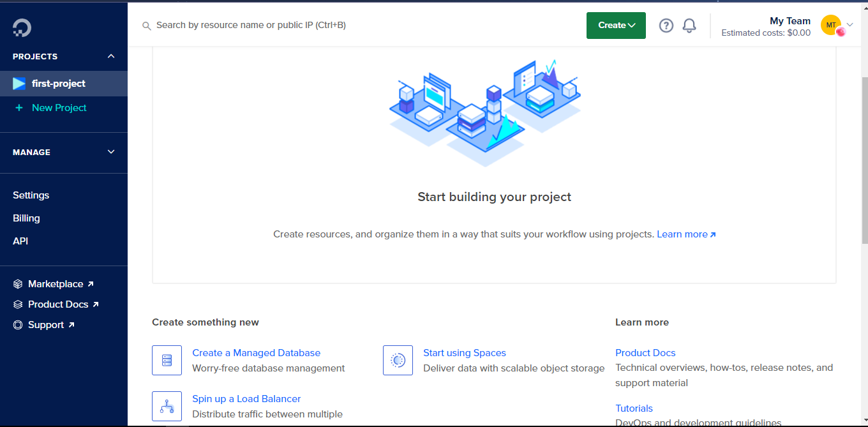This screenshot has width=868, height=427.
Task: Open Billing in the sidebar
Action: click(x=26, y=218)
